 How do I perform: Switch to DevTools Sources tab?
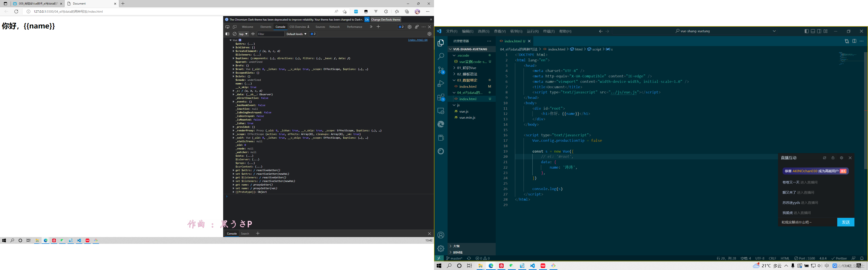(x=320, y=27)
